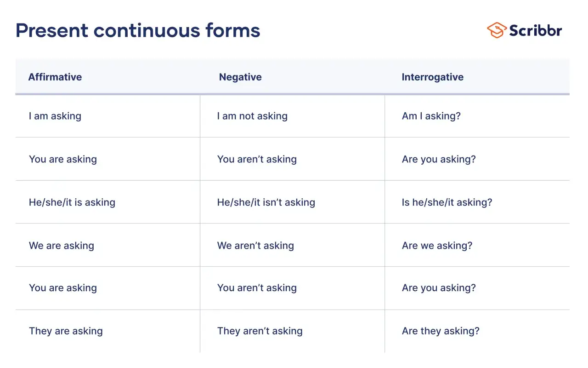This screenshot has height=368, width=588.
Task: Click the first 'You are asking' cell
Action: tap(63, 160)
